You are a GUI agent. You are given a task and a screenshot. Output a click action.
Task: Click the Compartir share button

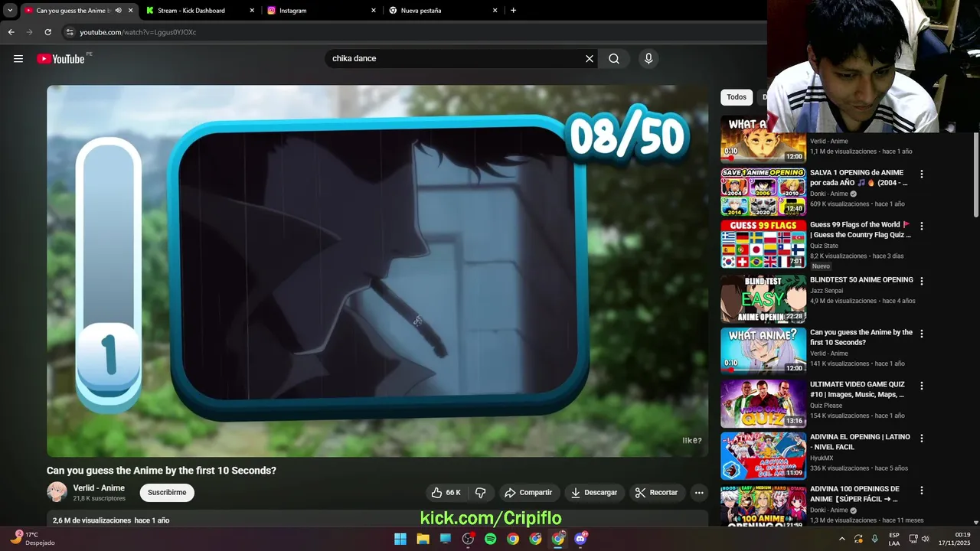pyautogui.click(x=529, y=493)
